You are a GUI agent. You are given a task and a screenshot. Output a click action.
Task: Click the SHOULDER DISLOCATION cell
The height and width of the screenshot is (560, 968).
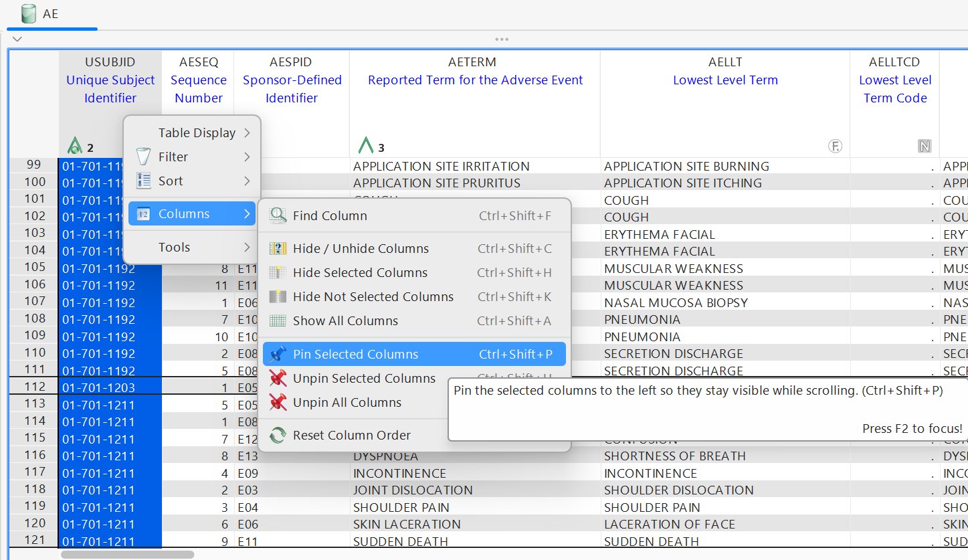725,490
